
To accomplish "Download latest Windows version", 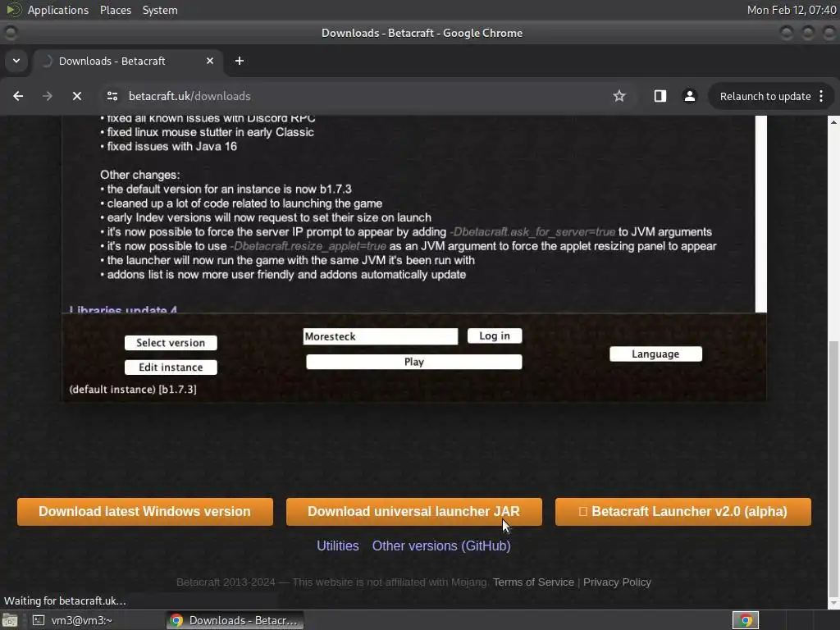I will pyautogui.click(x=144, y=512).
